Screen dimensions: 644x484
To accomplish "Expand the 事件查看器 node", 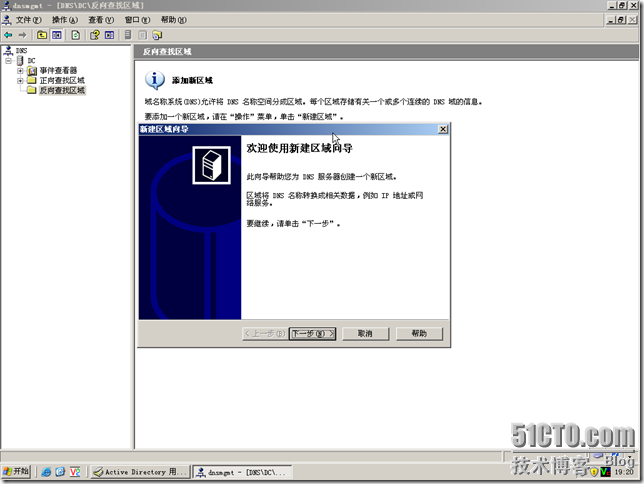I will tap(20, 71).
